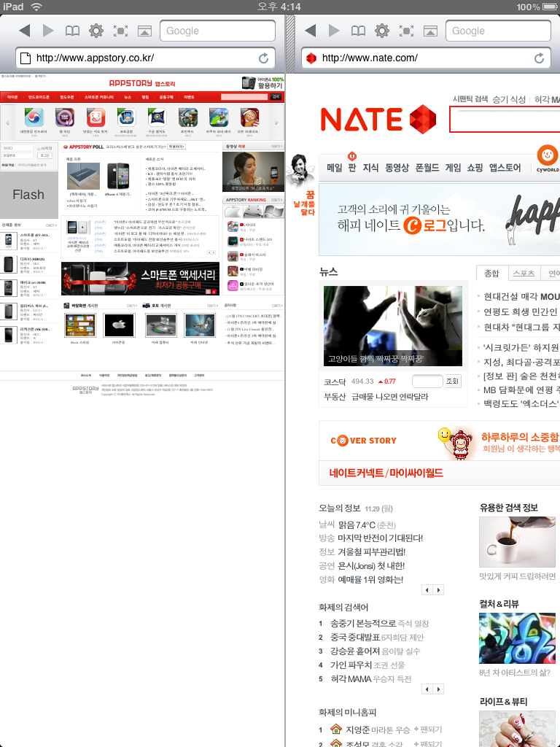Open settings gear in the right pane
The height and width of the screenshot is (747, 560).
(x=382, y=31)
